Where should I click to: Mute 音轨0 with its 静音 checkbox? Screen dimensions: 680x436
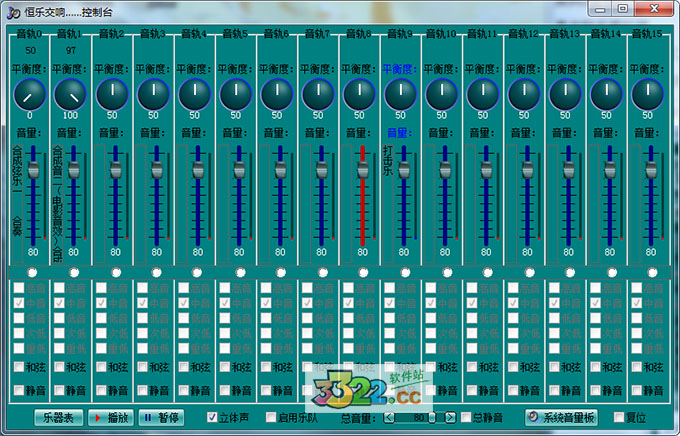pos(19,390)
